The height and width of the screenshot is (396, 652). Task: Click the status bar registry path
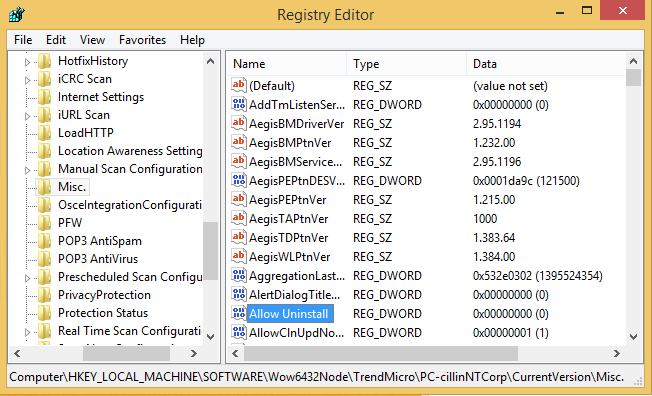(x=316, y=377)
